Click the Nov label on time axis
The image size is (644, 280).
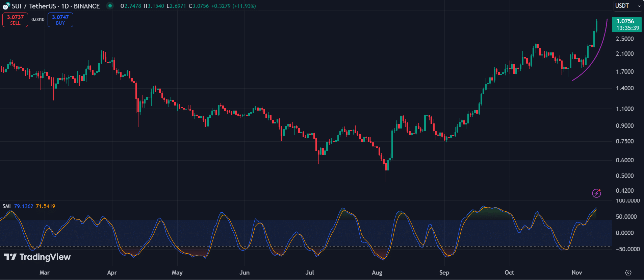[577, 273]
